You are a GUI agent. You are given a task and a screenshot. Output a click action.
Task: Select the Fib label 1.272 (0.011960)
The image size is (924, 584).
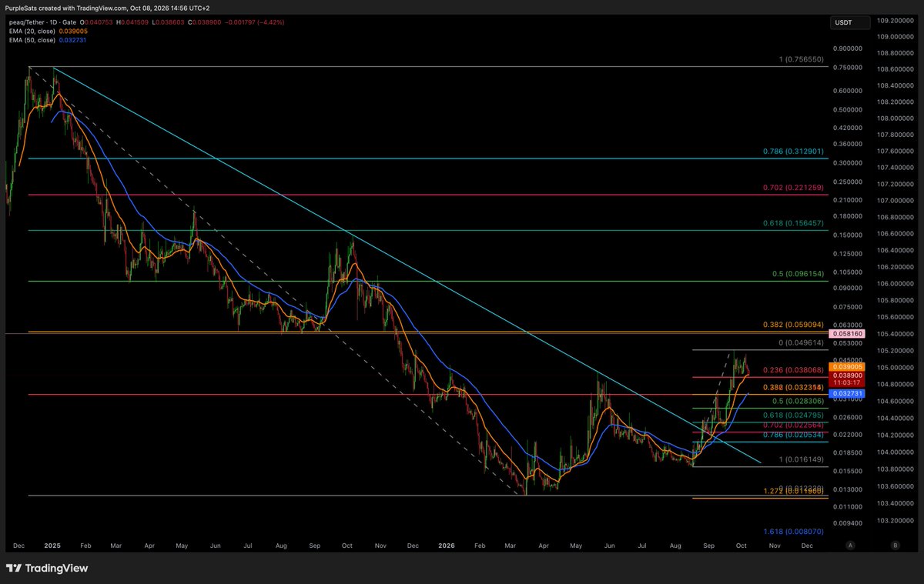point(794,491)
